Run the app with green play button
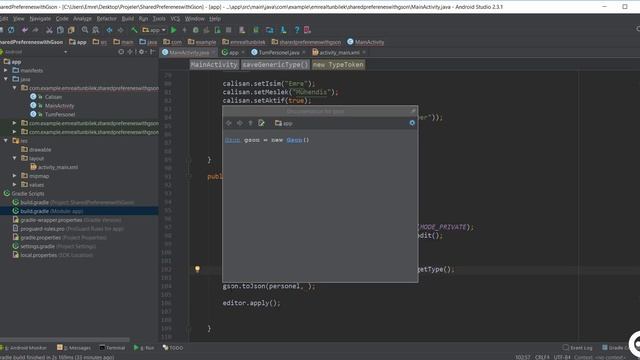This screenshot has width=640, height=360. point(173,30)
